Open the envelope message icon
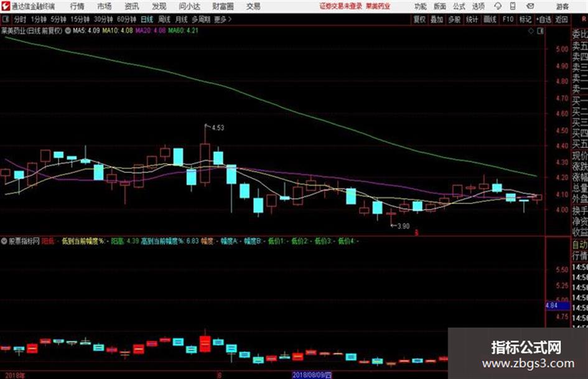This screenshot has height=379, width=588. [x=530, y=6]
